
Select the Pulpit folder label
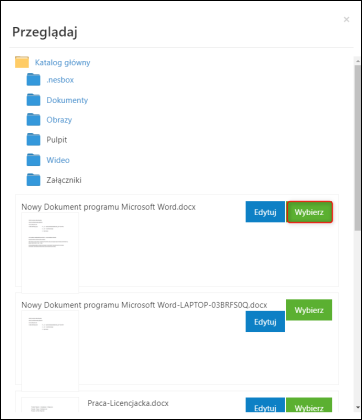coord(57,140)
